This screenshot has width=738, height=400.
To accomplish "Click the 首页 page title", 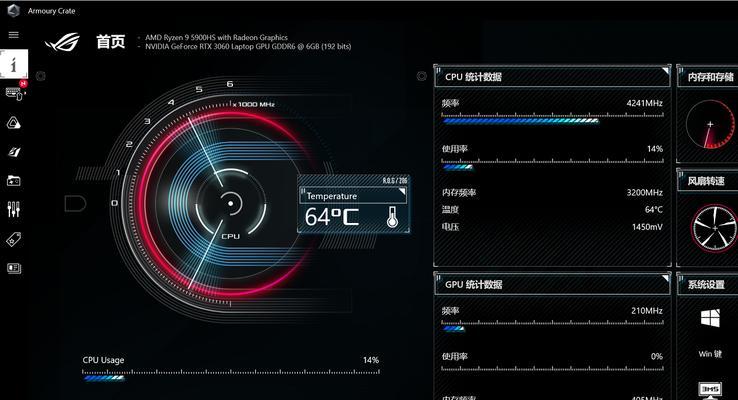I will (x=111, y=42).
